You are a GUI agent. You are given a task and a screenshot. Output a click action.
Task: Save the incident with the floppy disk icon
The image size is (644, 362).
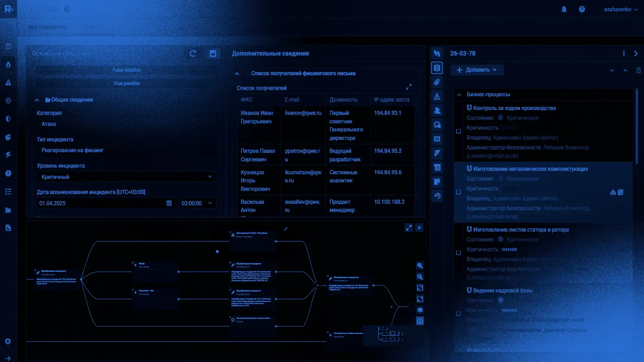coord(213,54)
